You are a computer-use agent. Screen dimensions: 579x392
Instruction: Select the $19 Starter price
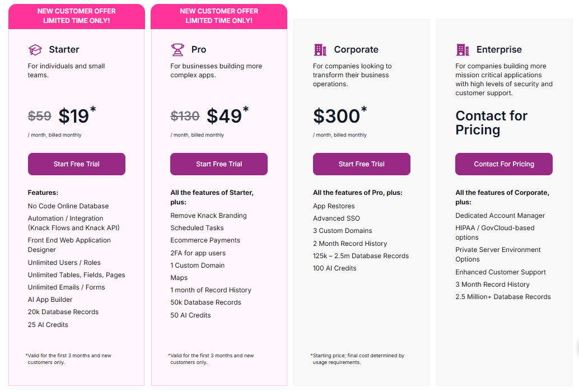(73, 116)
